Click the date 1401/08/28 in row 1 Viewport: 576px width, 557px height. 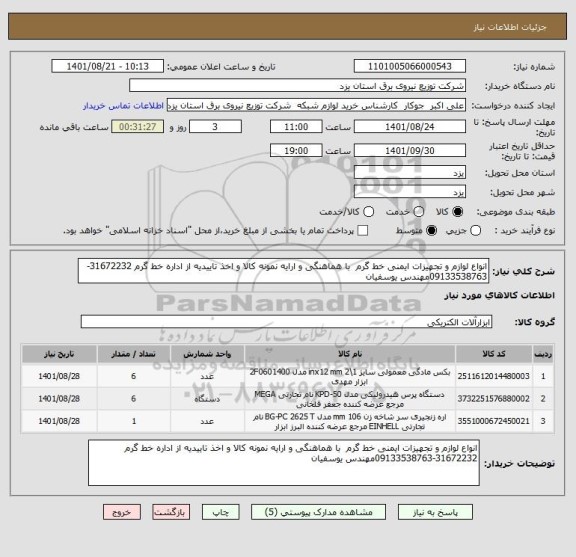coord(59,376)
